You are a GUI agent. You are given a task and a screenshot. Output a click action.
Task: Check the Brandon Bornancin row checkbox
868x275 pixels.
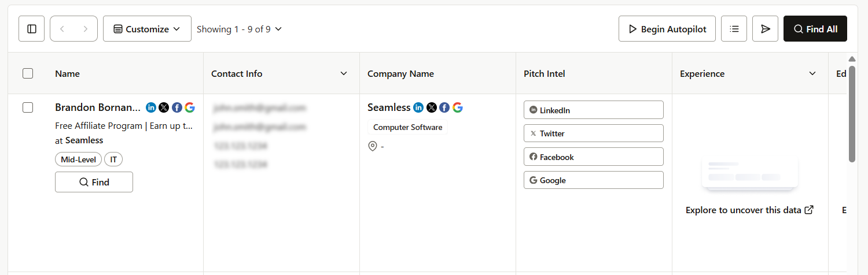click(x=28, y=107)
